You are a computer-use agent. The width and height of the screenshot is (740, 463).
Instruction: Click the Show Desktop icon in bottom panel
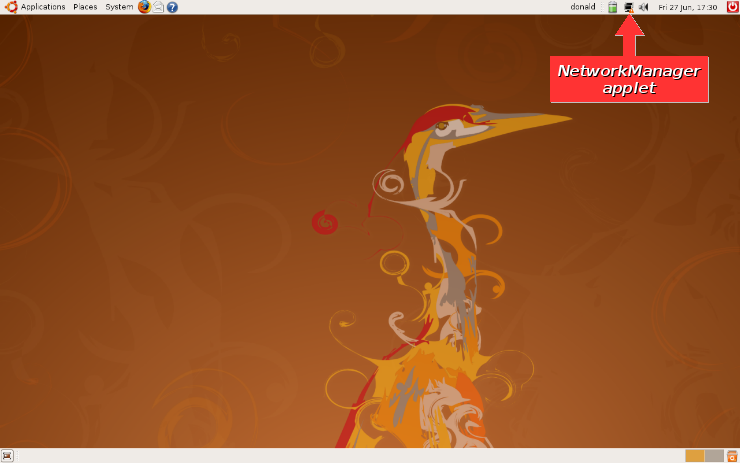pyautogui.click(x=7, y=456)
